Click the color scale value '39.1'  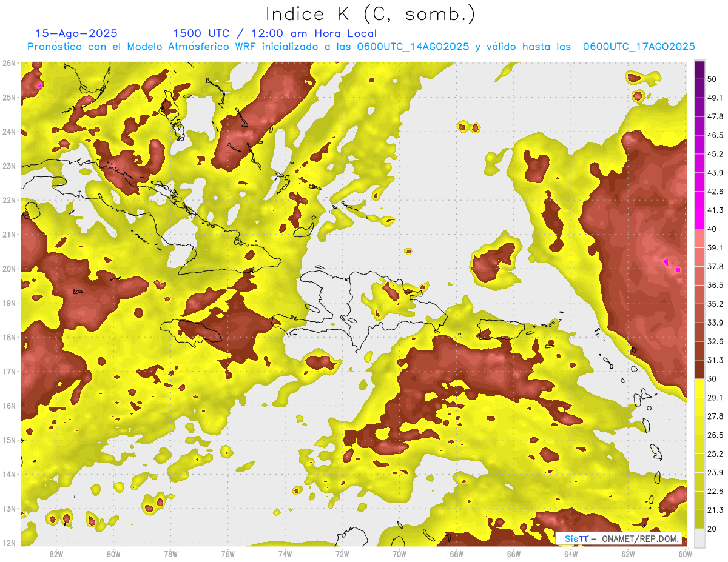715,247
